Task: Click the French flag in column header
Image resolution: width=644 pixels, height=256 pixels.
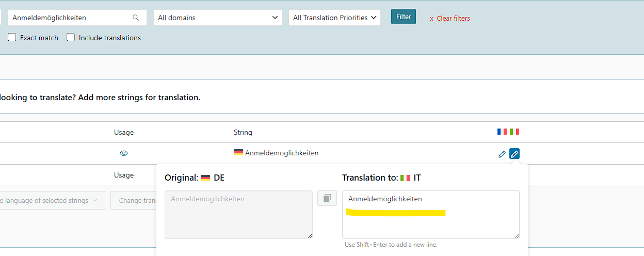Action: tap(502, 132)
